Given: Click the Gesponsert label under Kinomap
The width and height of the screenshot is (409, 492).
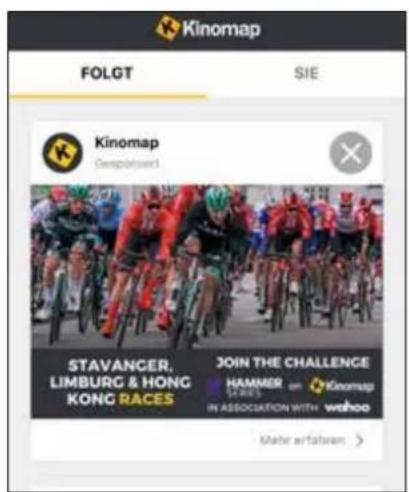Looking at the screenshot, I should tap(127, 164).
